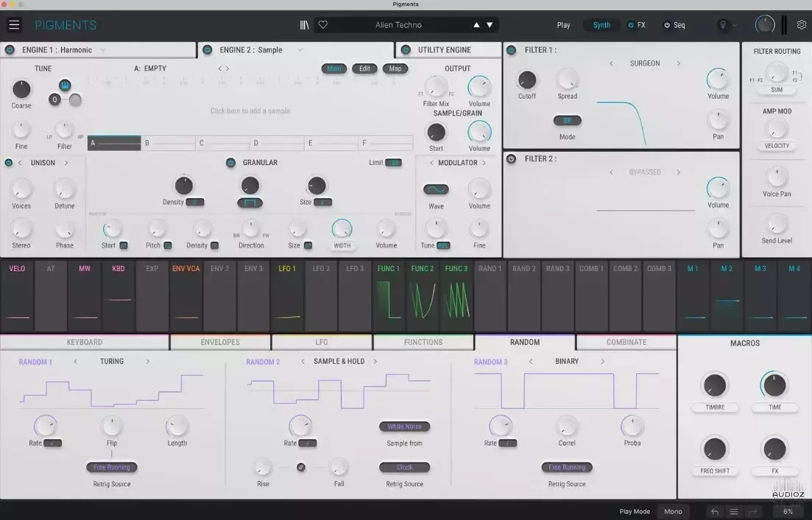Favorite the preset with heart icon
Viewport: 812px width, 520px height.
click(323, 24)
